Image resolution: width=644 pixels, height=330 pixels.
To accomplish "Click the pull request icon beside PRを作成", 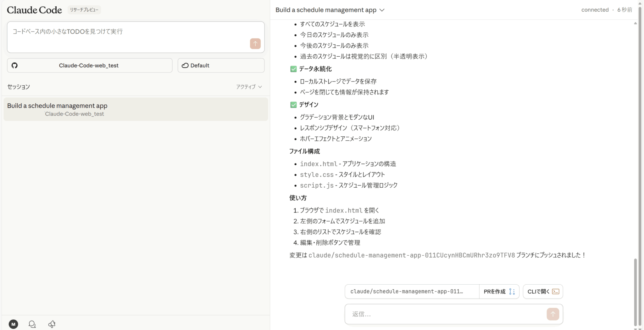I will tap(512, 292).
